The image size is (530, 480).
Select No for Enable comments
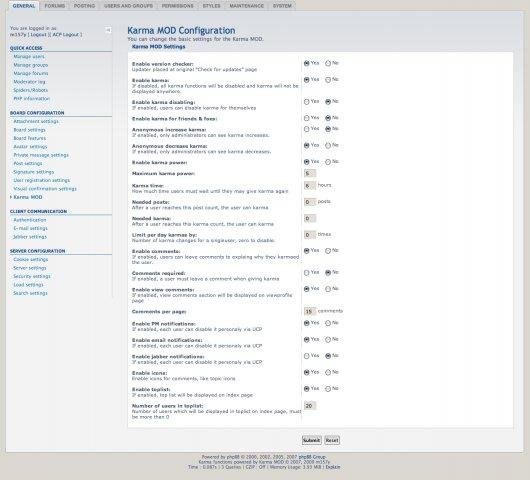coord(328,251)
